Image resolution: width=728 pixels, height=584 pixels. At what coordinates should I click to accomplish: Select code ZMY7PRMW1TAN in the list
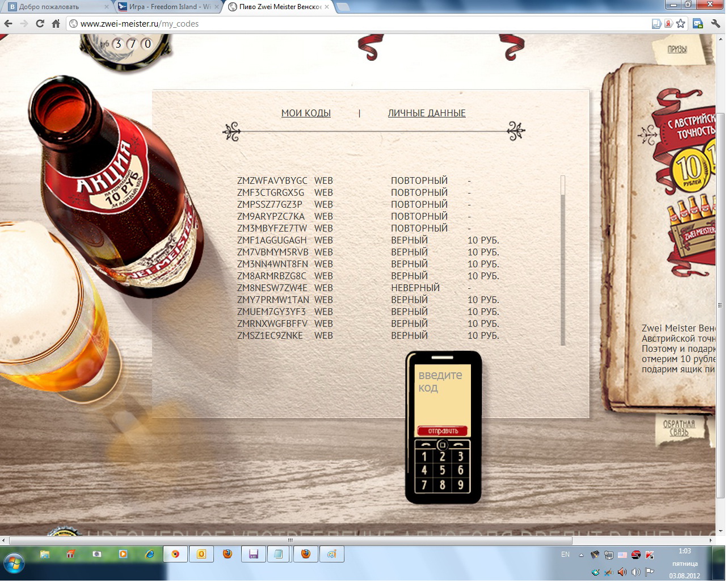pos(273,300)
